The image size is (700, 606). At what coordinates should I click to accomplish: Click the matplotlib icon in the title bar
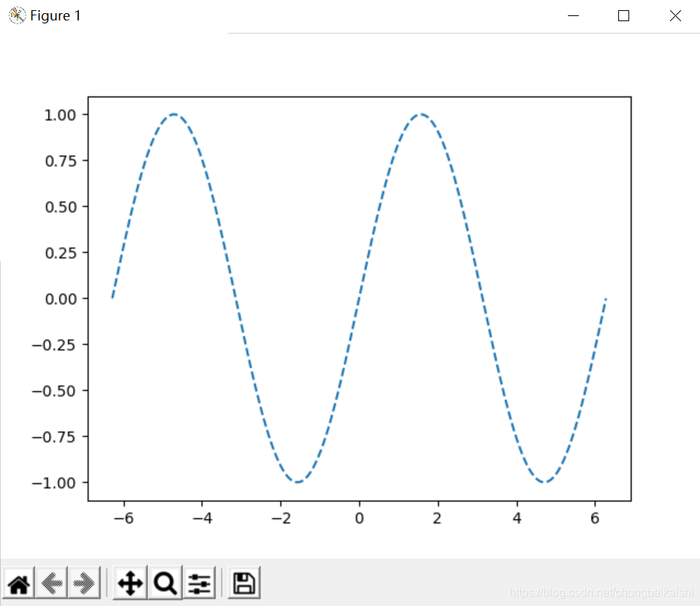tap(17, 15)
